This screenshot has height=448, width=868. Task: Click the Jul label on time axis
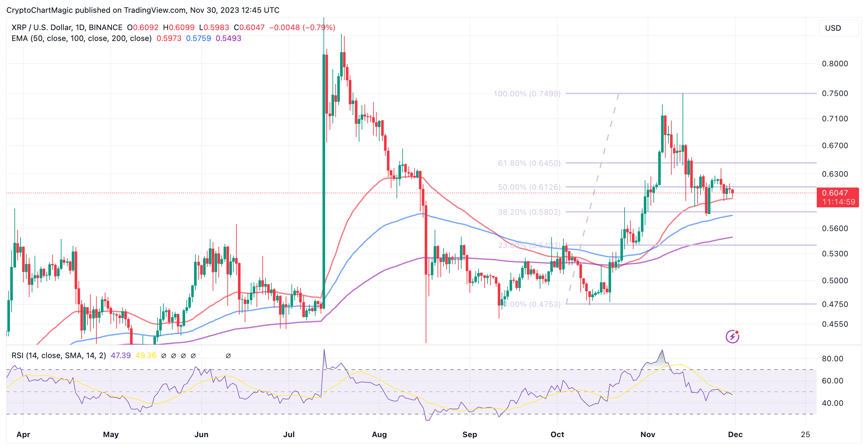click(x=289, y=434)
